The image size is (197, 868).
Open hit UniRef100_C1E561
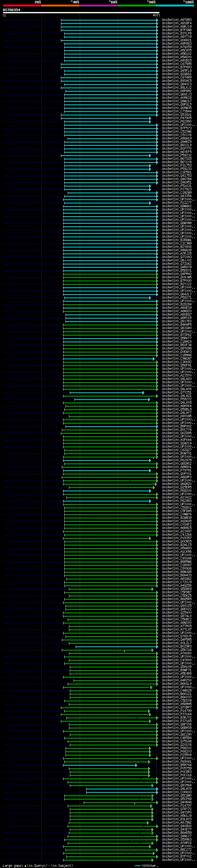(x=177, y=172)
